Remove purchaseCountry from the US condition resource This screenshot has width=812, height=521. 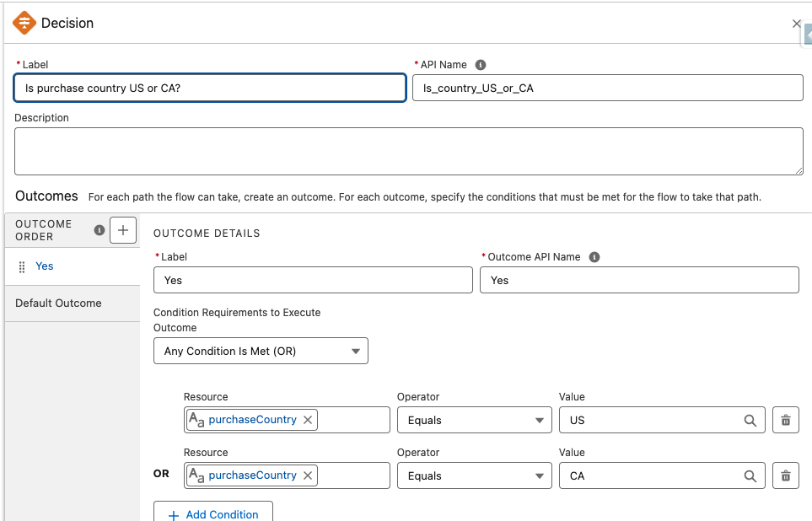pyautogui.click(x=308, y=420)
